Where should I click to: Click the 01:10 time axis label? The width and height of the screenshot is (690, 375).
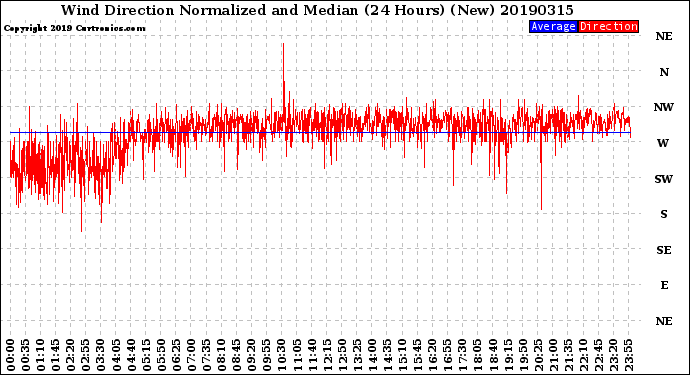(40, 355)
